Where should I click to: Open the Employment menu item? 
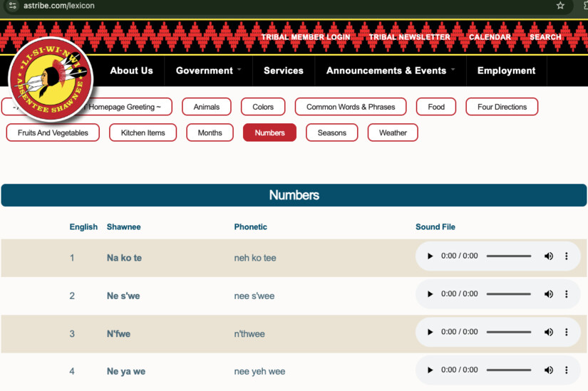(506, 71)
